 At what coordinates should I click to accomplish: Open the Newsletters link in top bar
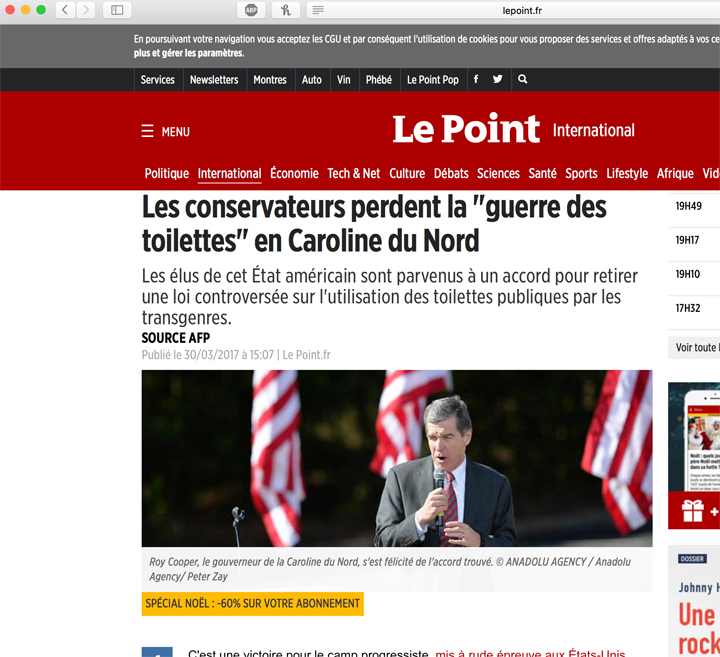click(214, 80)
